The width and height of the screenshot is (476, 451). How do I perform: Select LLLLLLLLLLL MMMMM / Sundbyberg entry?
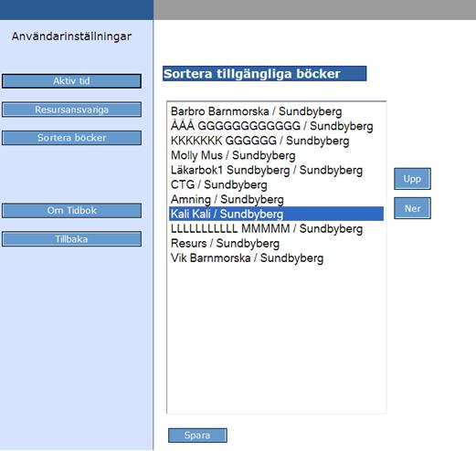click(276, 228)
